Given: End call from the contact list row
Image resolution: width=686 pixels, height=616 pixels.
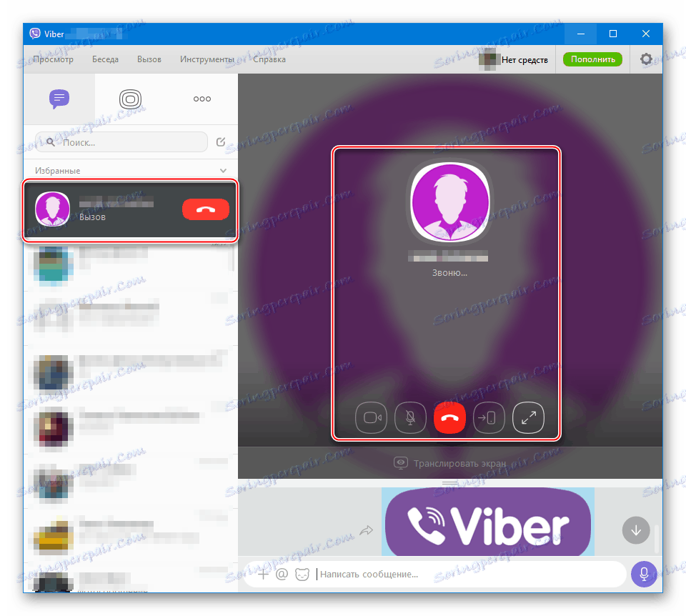Looking at the screenshot, I should click(x=206, y=209).
